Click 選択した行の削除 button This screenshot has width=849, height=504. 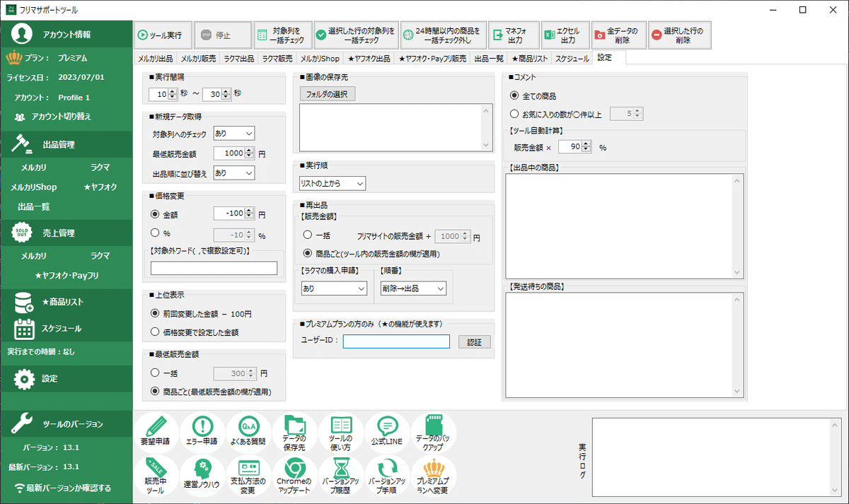tap(680, 35)
